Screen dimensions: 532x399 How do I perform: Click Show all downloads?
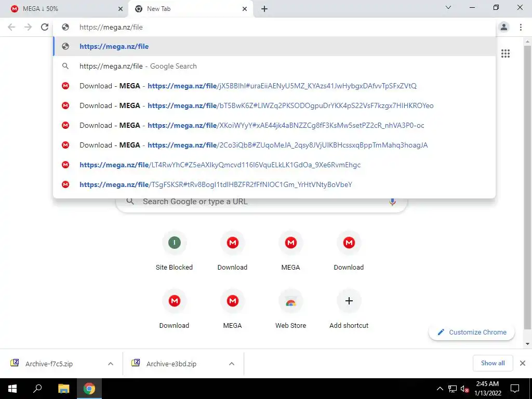click(493, 363)
